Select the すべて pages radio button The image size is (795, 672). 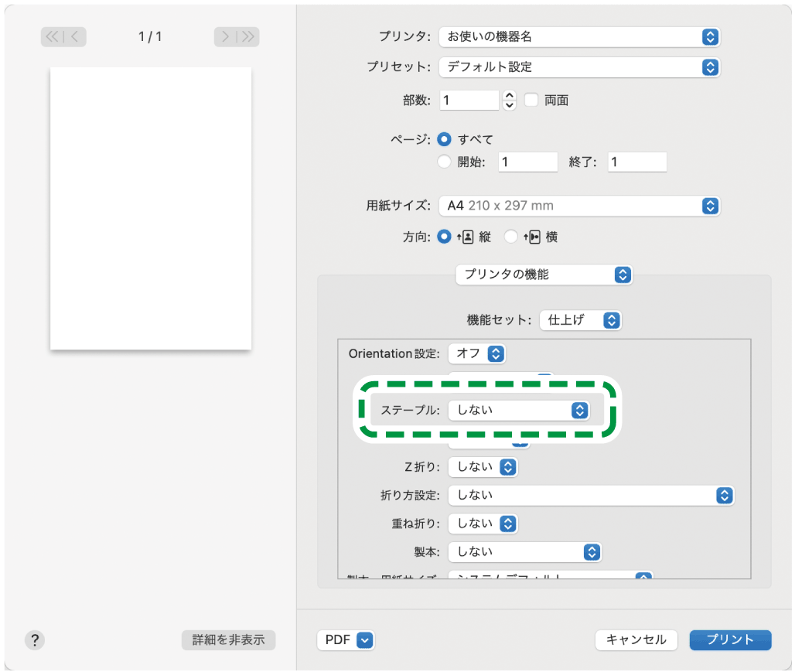(445, 141)
